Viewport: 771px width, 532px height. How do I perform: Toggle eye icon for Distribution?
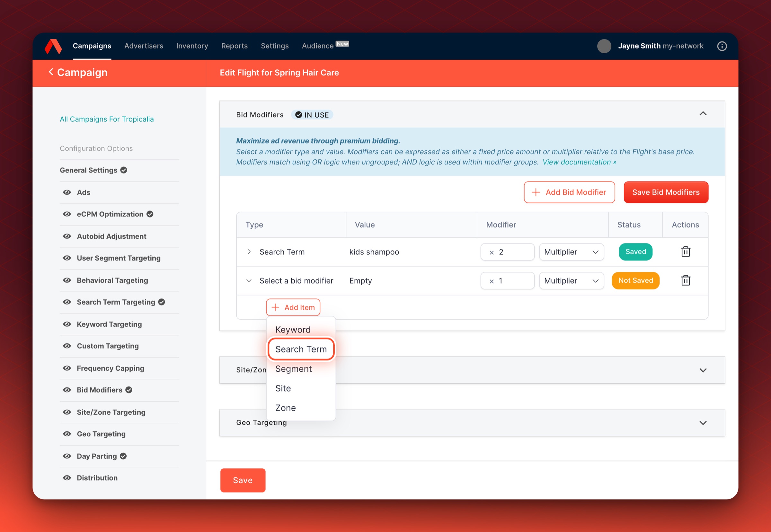pos(67,478)
